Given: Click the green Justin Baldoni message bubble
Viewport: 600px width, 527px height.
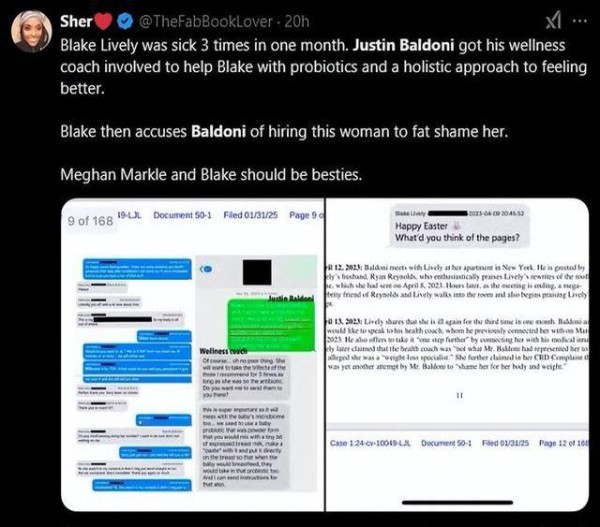Looking at the screenshot, I should point(271,326).
